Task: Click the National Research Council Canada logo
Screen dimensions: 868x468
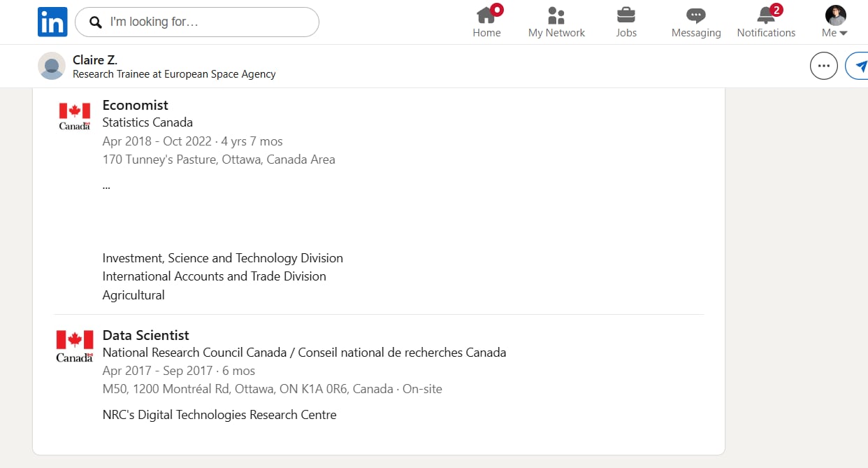Action: [x=75, y=346]
